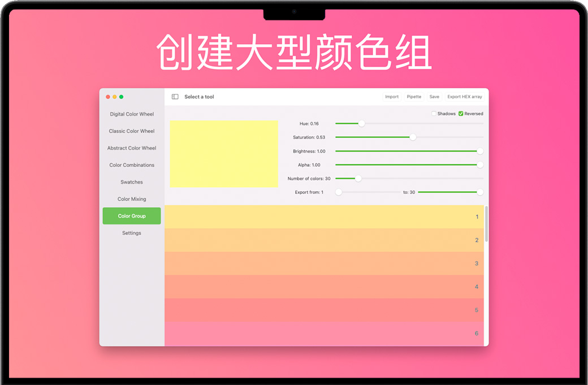Screen dimensions: 588x385
Task: Uncheck the Reversed checkbox
Action: [461, 114]
